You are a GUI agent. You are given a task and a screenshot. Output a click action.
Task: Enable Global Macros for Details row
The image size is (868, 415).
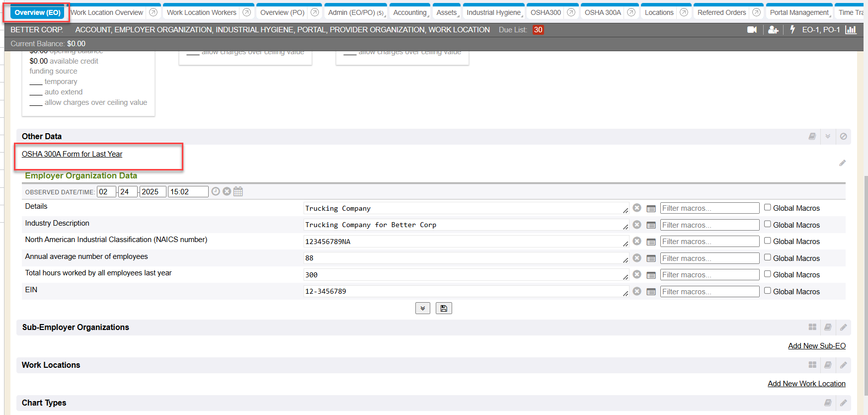click(x=768, y=208)
